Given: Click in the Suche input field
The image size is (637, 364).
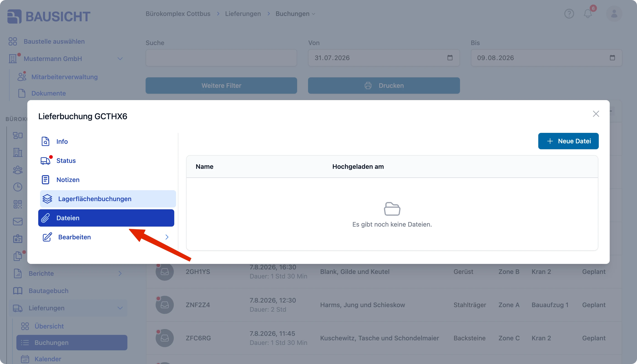Looking at the screenshot, I should [221, 58].
